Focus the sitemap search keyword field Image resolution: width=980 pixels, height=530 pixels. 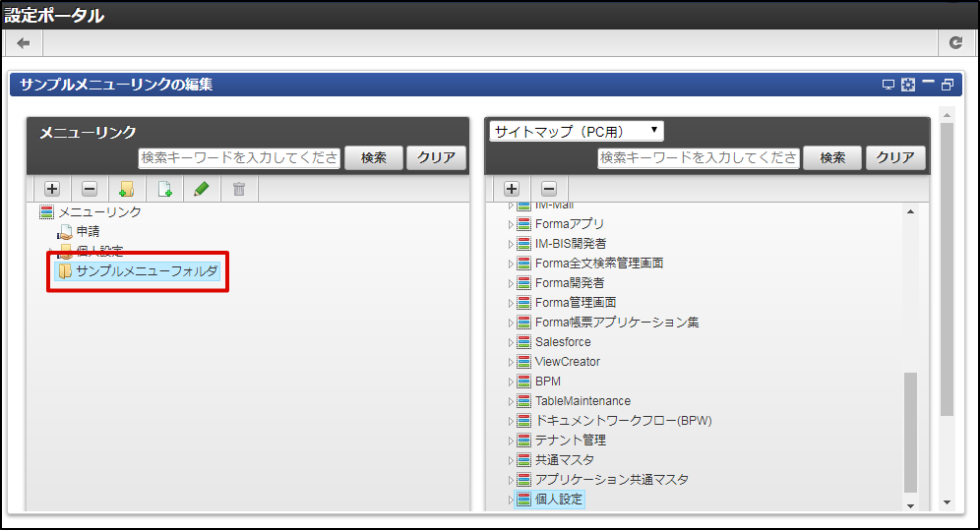click(x=699, y=158)
